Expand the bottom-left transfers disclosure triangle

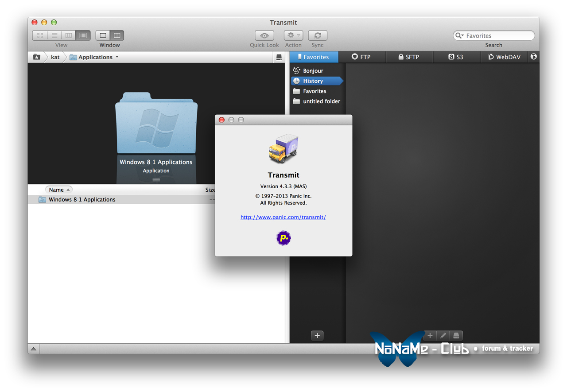(34, 349)
